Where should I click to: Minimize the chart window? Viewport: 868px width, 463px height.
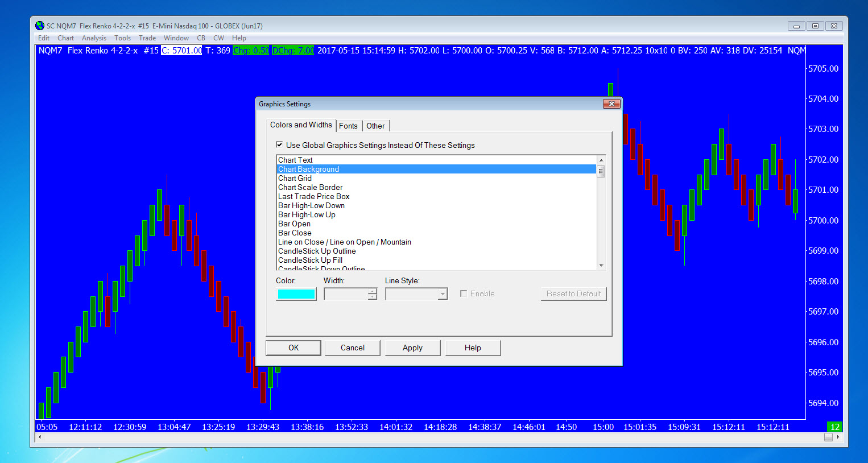point(796,26)
